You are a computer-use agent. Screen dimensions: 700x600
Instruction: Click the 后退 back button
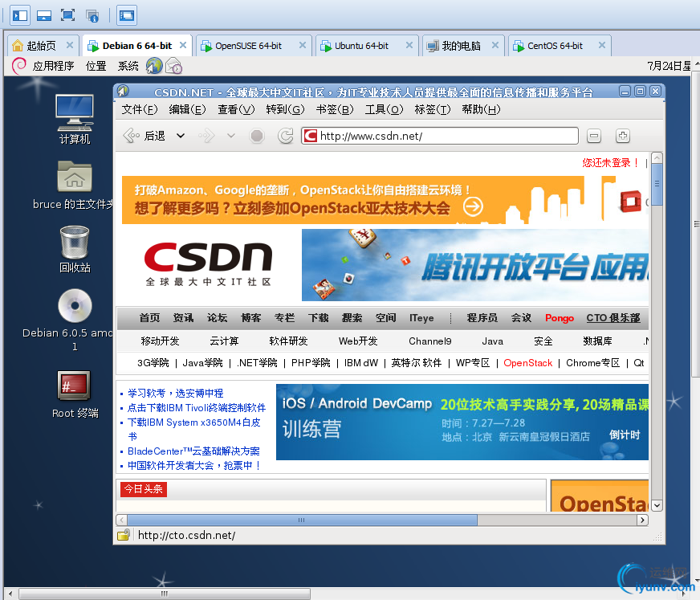click(x=144, y=136)
